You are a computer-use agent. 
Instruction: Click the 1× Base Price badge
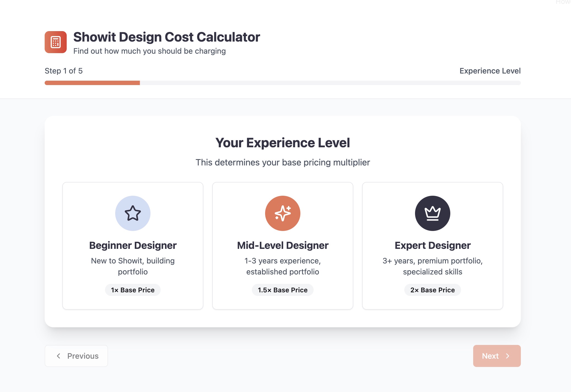coord(133,290)
